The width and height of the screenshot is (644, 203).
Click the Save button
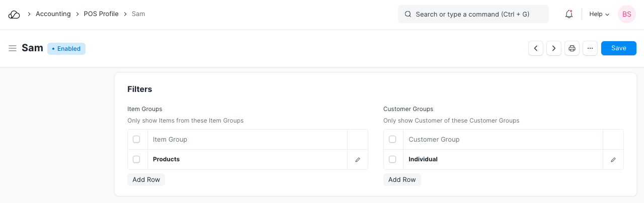(x=618, y=48)
